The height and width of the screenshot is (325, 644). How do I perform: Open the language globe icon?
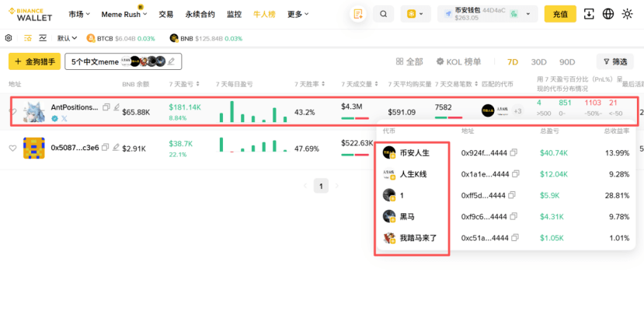pos(608,14)
